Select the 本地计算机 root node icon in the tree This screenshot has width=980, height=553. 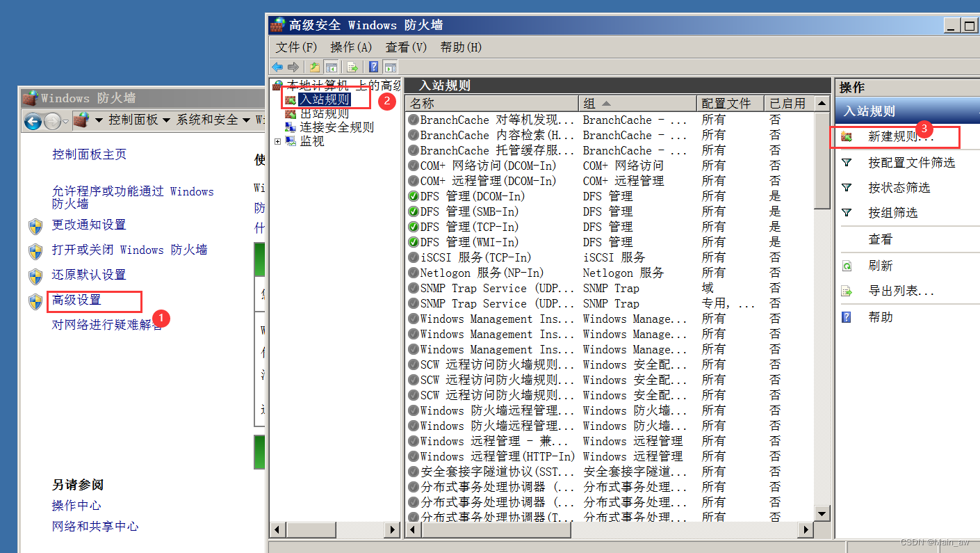point(277,86)
